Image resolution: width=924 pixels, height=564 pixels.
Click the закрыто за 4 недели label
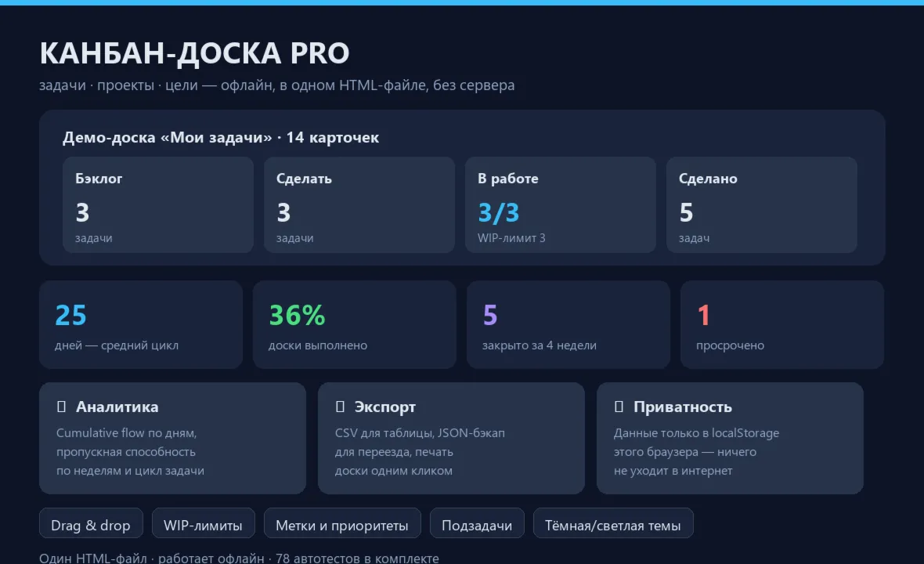(x=540, y=345)
